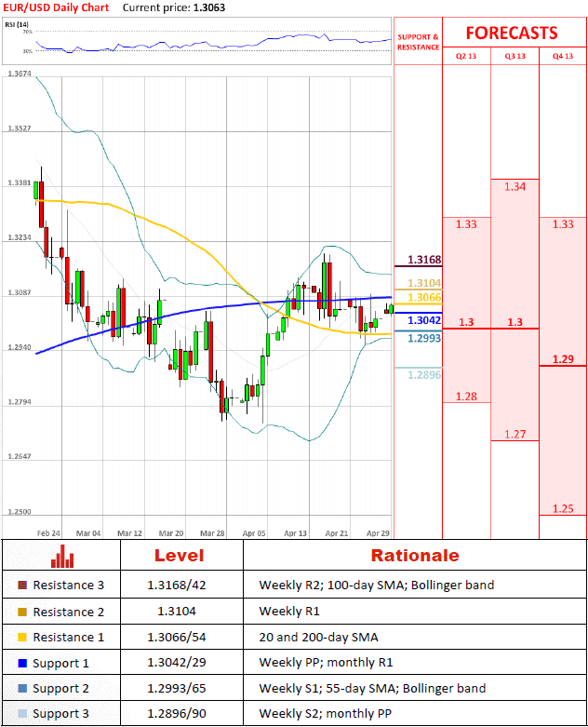The image size is (588, 727).
Task: Click the Resistance 3 row label
Action: point(69,586)
